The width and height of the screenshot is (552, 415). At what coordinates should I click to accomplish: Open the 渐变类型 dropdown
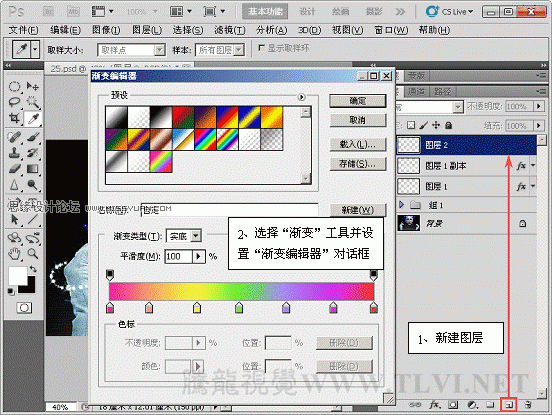tap(196, 235)
